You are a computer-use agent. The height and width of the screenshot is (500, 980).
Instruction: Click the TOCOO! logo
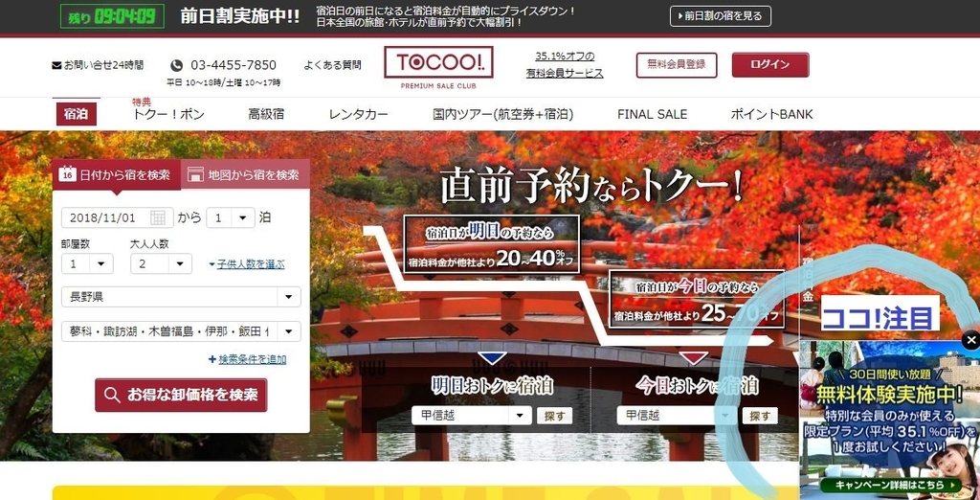pyautogui.click(x=438, y=62)
